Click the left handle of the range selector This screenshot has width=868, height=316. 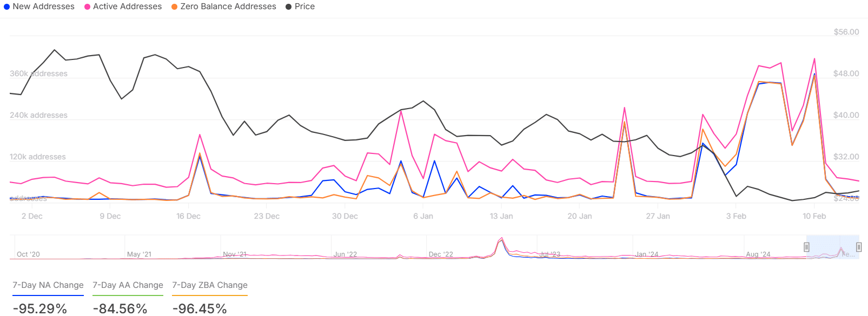click(x=806, y=247)
